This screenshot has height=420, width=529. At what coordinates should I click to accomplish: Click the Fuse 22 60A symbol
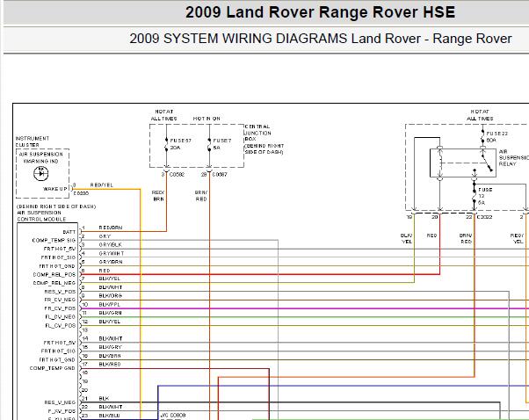(x=482, y=135)
